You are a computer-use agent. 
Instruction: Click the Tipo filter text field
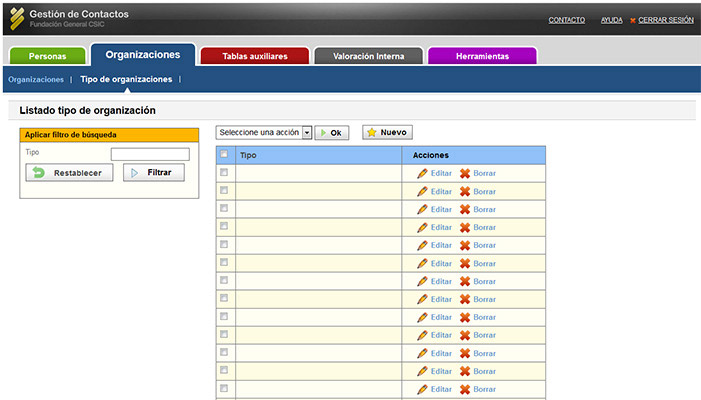click(x=150, y=154)
